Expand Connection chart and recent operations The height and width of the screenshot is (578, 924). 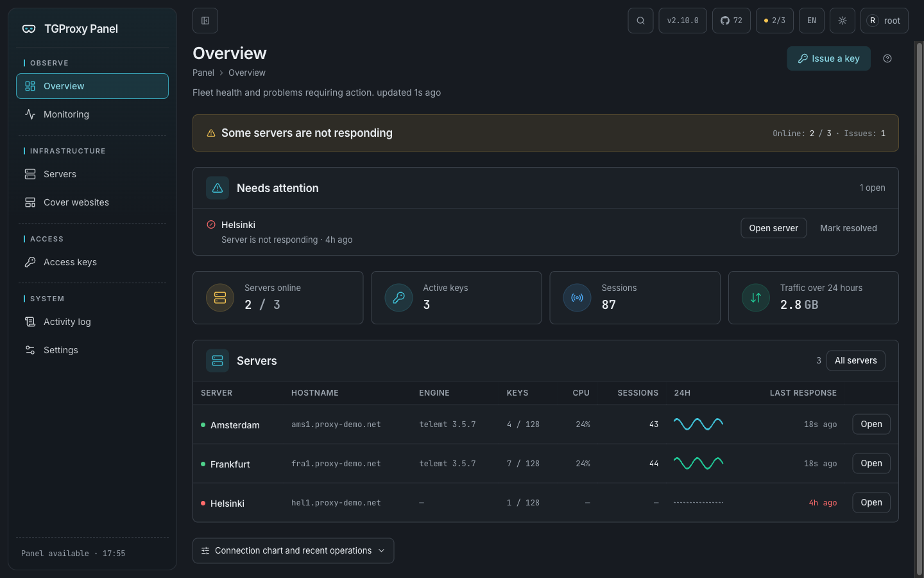tap(293, 550)
